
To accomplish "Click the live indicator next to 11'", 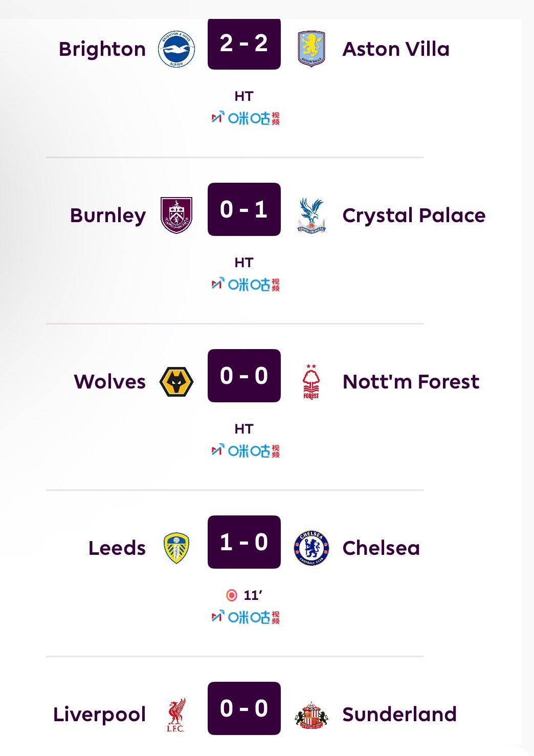I will (232, 595).
